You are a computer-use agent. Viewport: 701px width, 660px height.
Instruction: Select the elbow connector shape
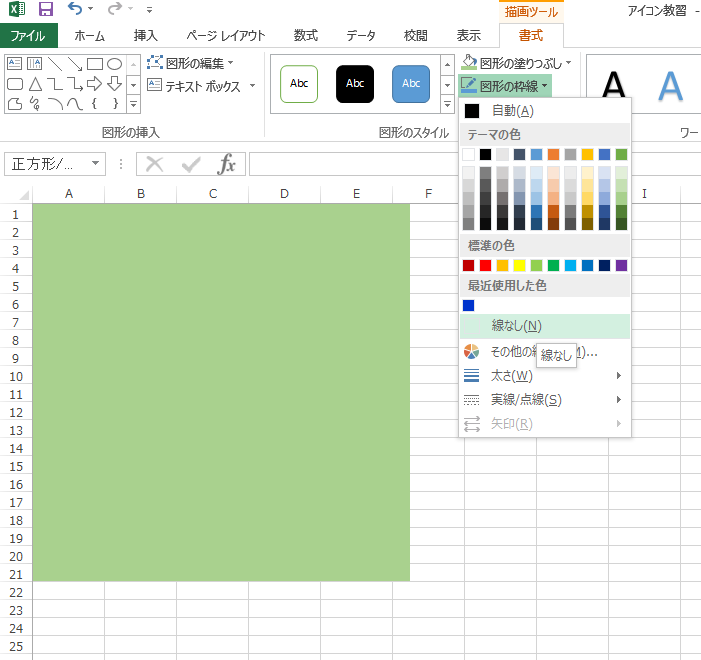click(55, 84)
